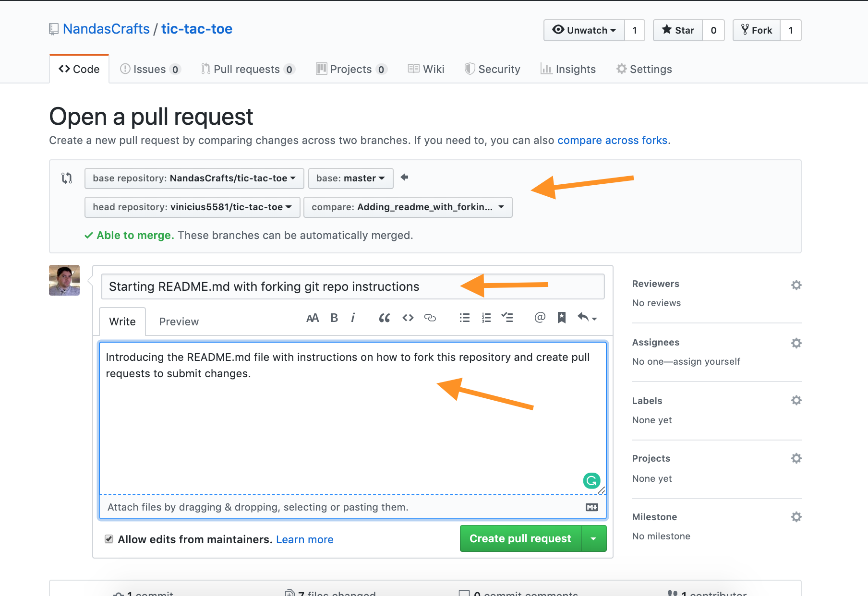Image resolution: width=868 pixels, height=596 pixels.
Task: Click the left arrow icon after base master
Action: click(x=404, y=178)
